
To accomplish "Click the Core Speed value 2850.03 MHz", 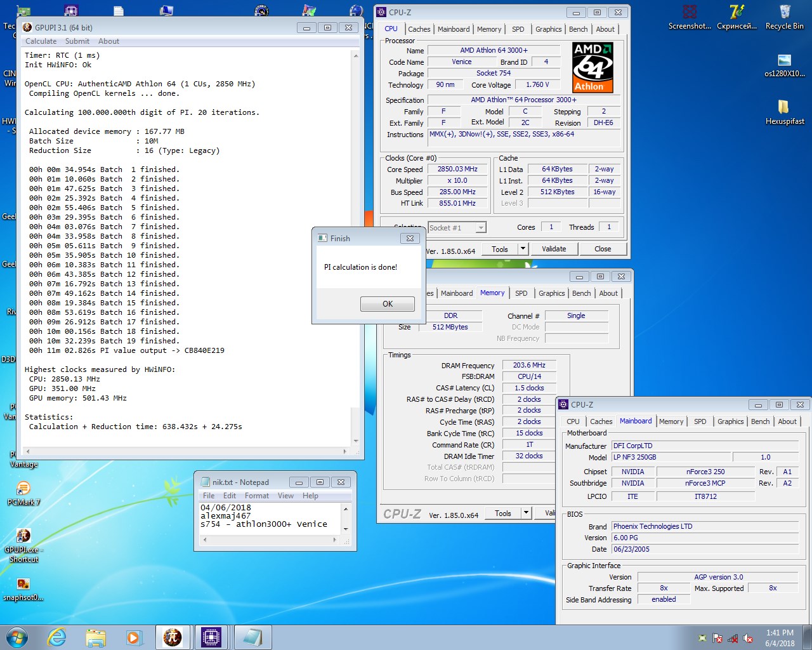I will tap(457, 169).
